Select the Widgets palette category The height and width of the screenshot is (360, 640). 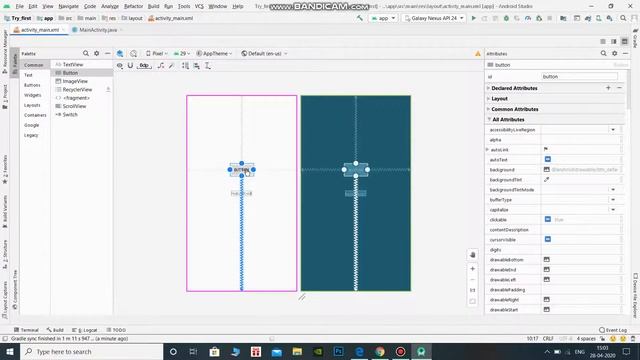pos(32,95)
